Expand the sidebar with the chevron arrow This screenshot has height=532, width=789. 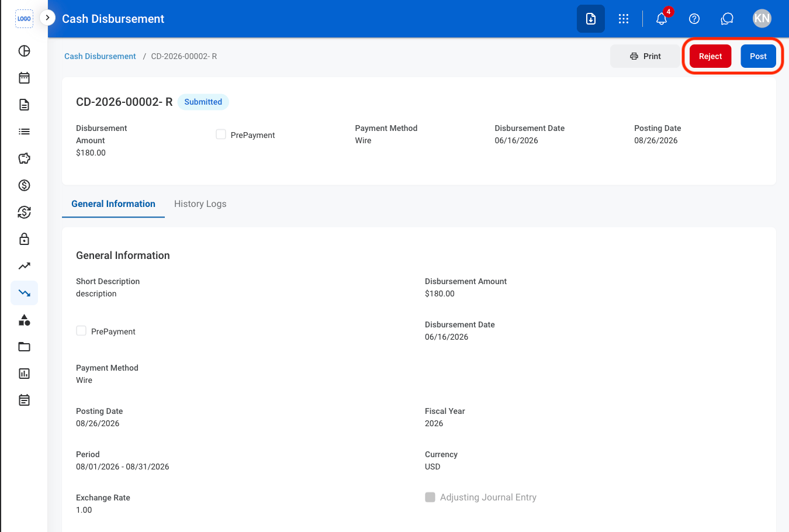coord(47,18)
